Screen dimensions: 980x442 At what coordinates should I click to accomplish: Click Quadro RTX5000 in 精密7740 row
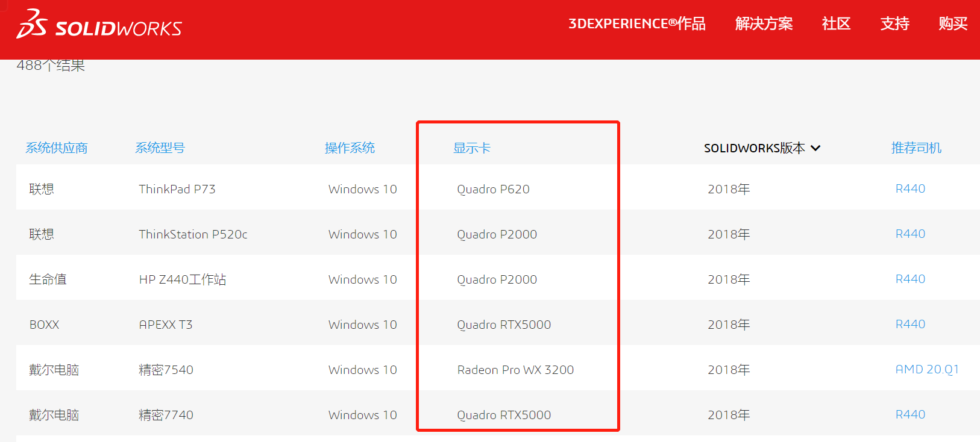(504, 415)
